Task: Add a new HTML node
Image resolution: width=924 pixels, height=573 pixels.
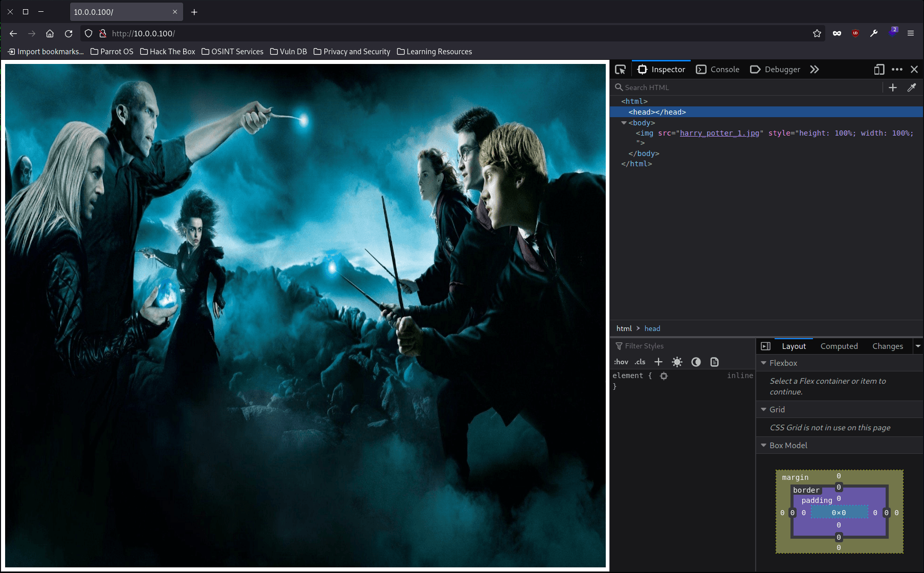Action: [x=892, y=87]
